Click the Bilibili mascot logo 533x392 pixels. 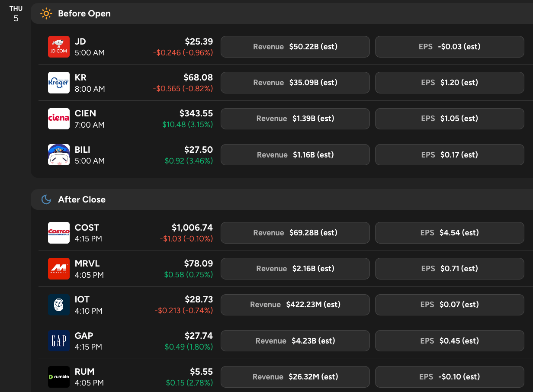[59, 155]
